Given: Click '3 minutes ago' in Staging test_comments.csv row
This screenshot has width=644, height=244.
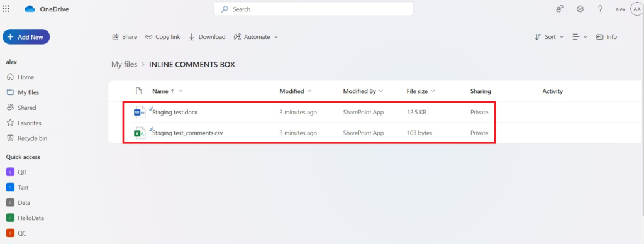Looking at the screenshot, I should [x=298, y=133].
